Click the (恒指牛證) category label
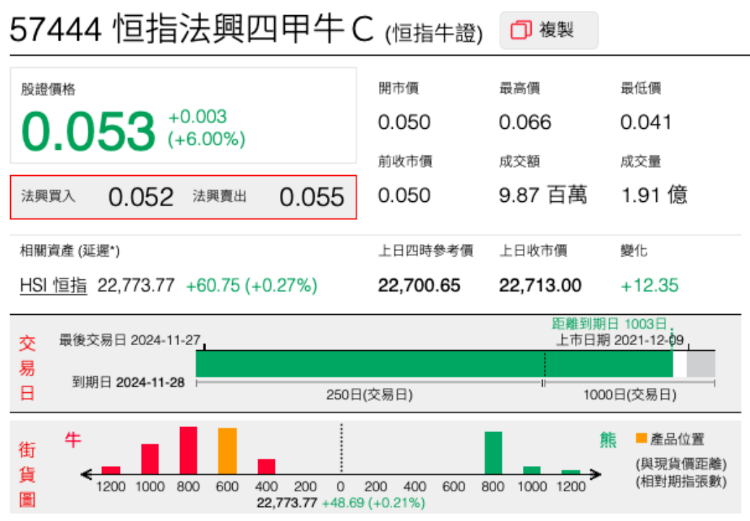This screenshot has height=521, width=750. [434, 33]
